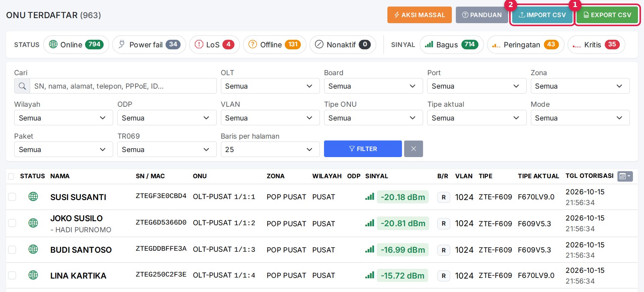This screenshot has width=644, height=292.
Task: Filter by Online status chip
Action: click(76, 45)
